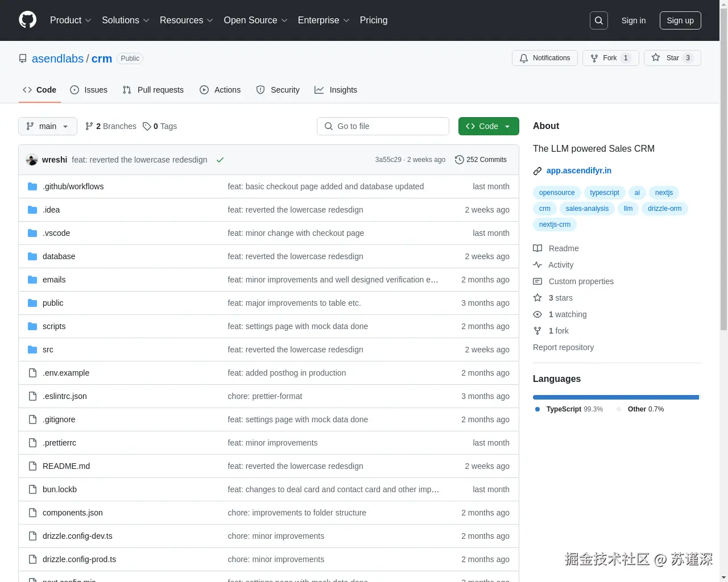
Task: Click the watching eye icon
Action: (x=537, y=314)
